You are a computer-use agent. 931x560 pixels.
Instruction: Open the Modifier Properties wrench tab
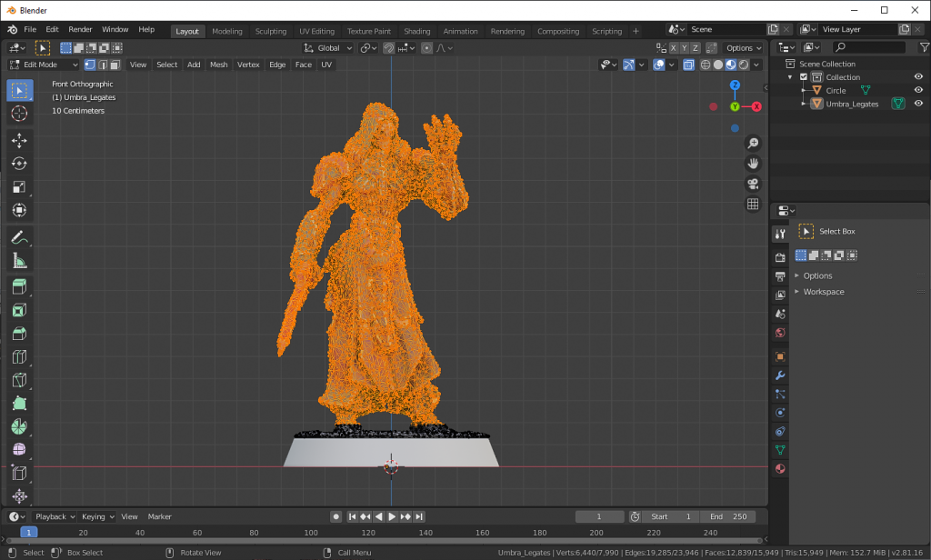[780, 374]
